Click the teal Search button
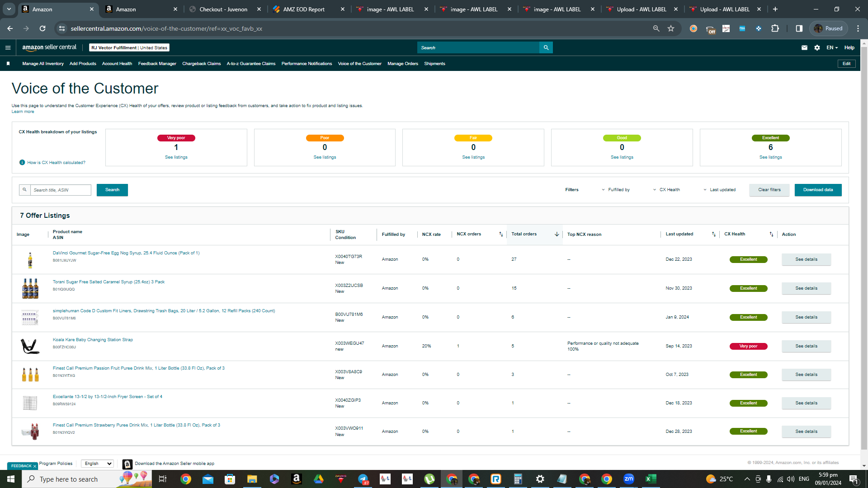The width and height of the screenshot is (868, 488). coord(112,190)
